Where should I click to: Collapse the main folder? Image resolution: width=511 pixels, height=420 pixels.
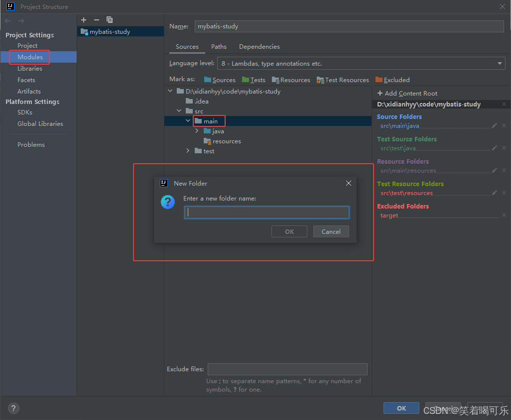(x=188, y=121)
